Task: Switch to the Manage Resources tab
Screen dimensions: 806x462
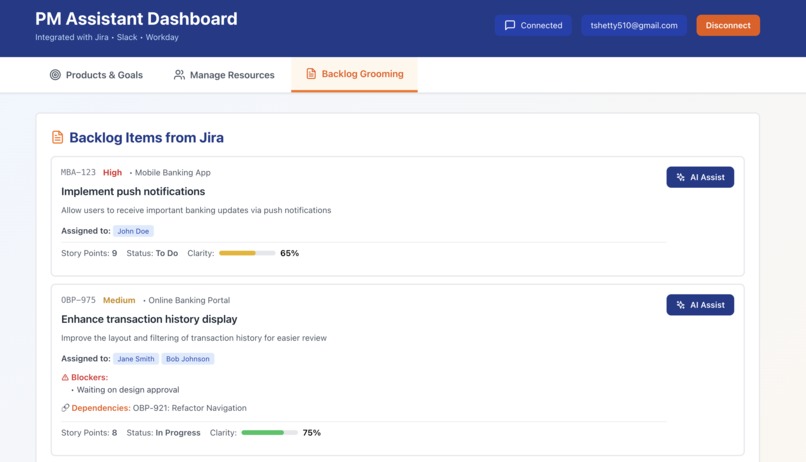Action: [x=224, y=75]
